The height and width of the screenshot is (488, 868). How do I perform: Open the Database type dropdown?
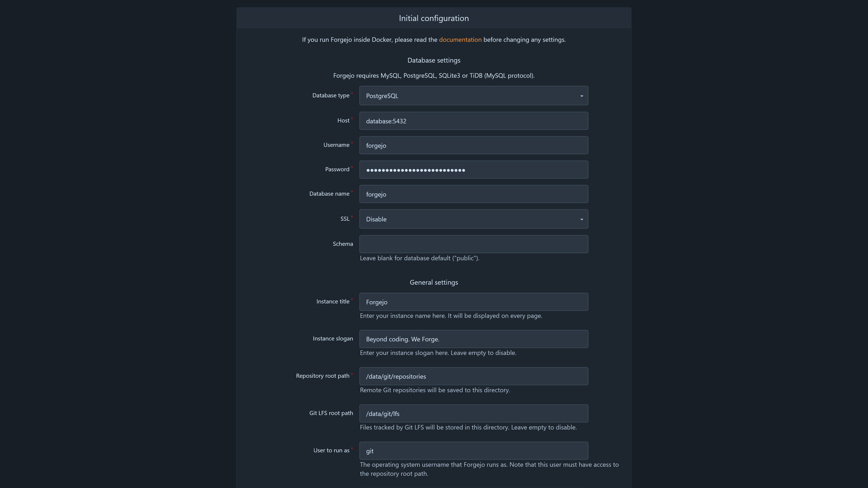pos(473,96)
